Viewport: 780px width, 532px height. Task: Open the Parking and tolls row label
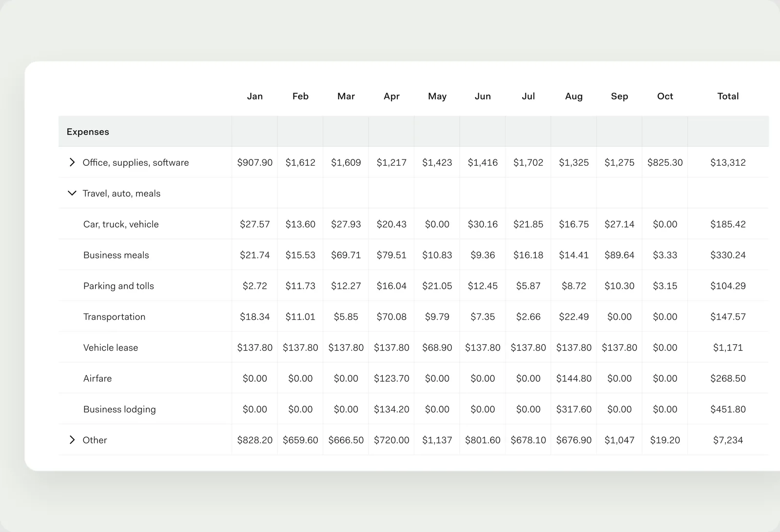(x=118, y=286)
